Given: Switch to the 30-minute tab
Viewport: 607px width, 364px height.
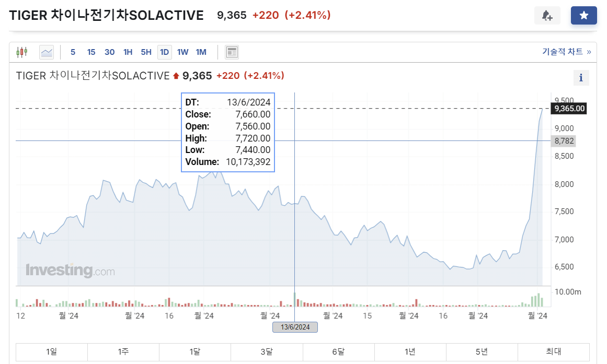Looking at the screenshot, I should coord(109,52).
